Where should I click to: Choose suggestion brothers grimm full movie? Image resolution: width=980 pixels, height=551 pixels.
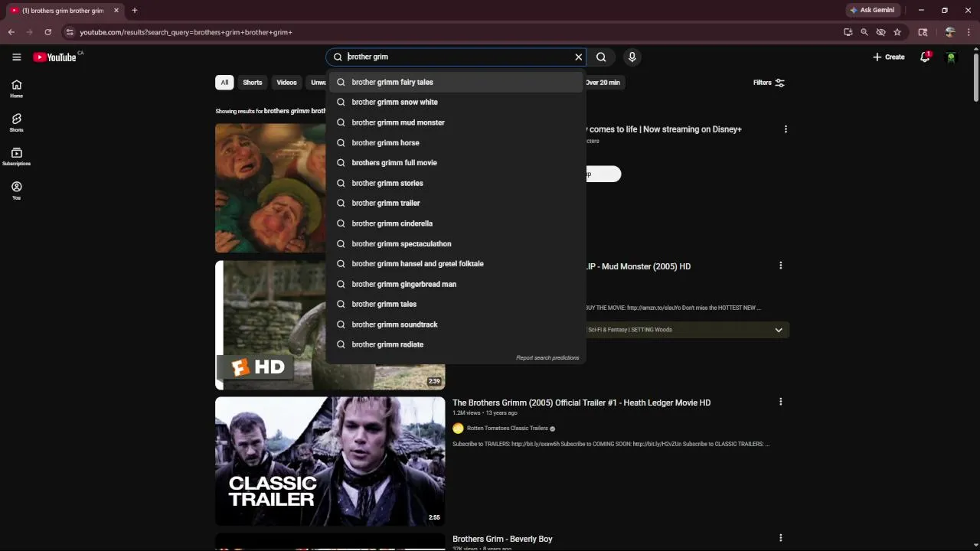[x=456, y=162]
